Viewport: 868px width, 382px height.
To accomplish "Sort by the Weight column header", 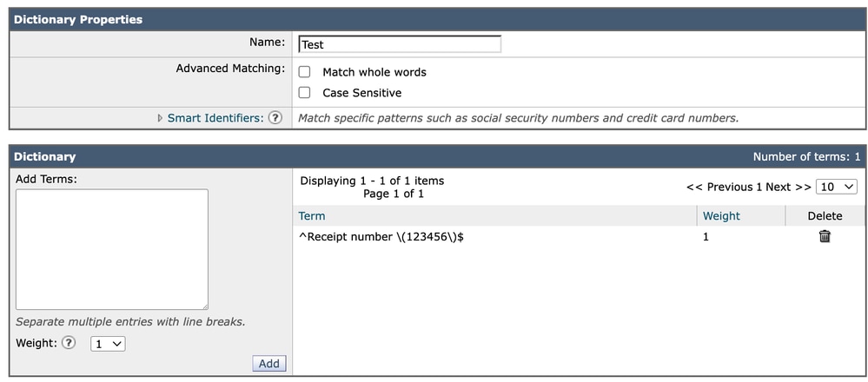I will click(721, 215).
